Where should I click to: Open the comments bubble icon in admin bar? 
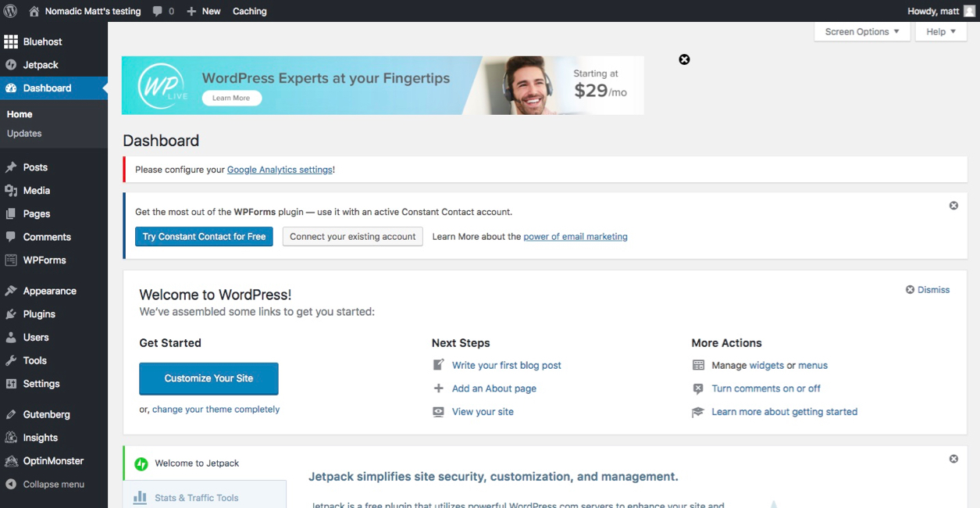(x=158, y=11)
